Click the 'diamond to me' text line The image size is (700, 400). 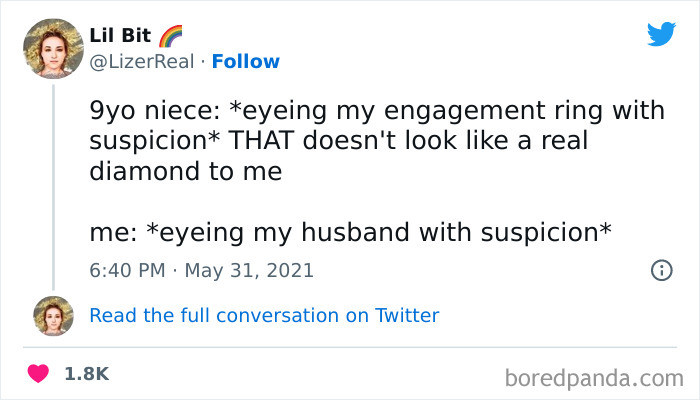pos(186,171)
